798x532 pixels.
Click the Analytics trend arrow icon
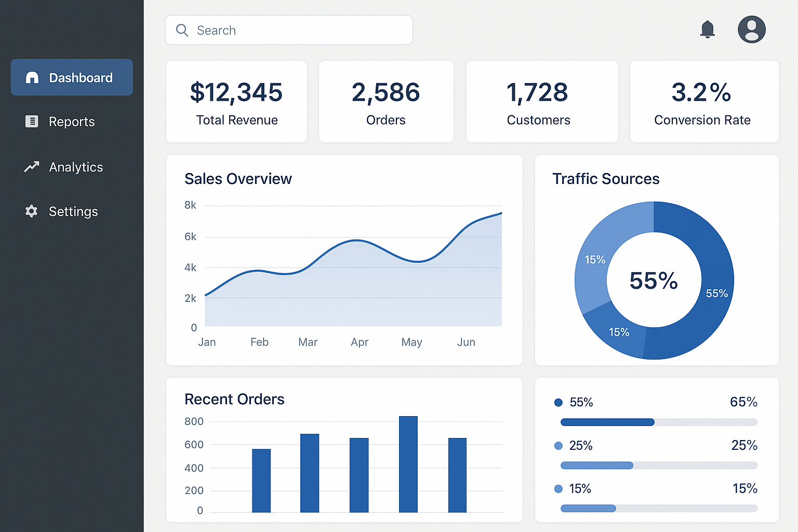(32, 167)
